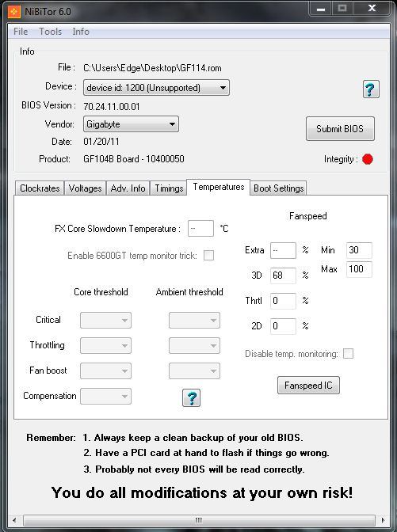Click the Fanspeed IC button
This screenshot has width=397, height=532.
[308, 386]
